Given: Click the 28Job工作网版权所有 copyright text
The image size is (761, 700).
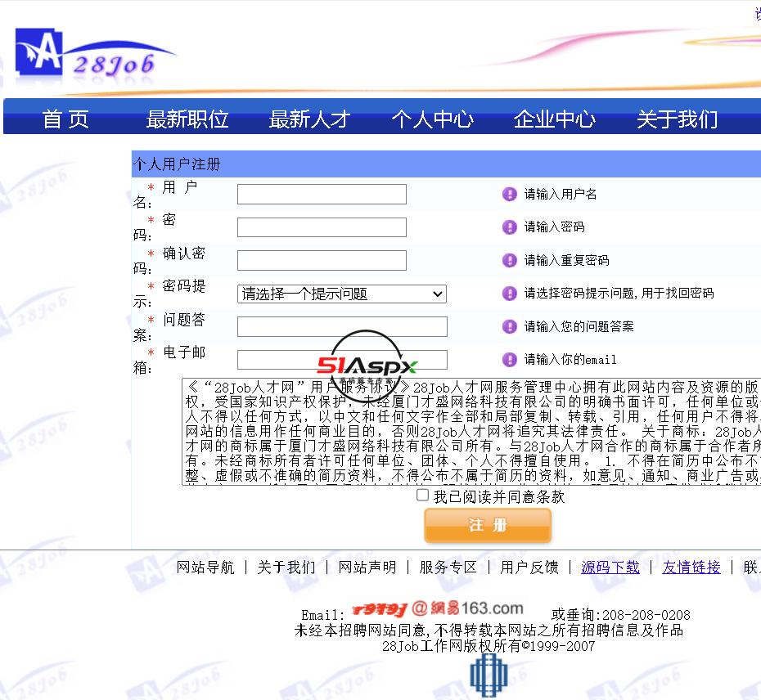Looking at the screenshot, I should [489, 646].
